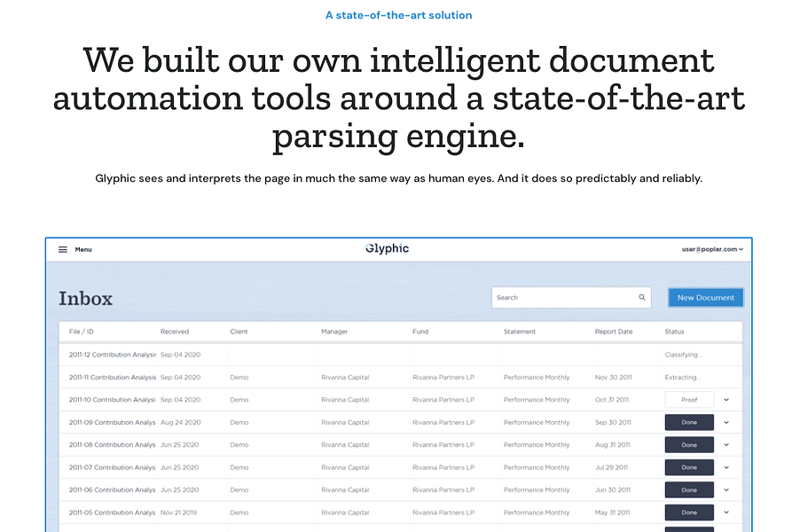792x532 pixels.
Task: Click Done button for 2011-08 row
Action: [x=689, y=445]
